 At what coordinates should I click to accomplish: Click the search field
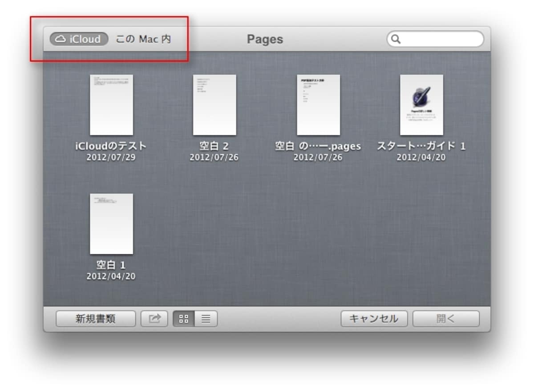click(x=435, y=39)
